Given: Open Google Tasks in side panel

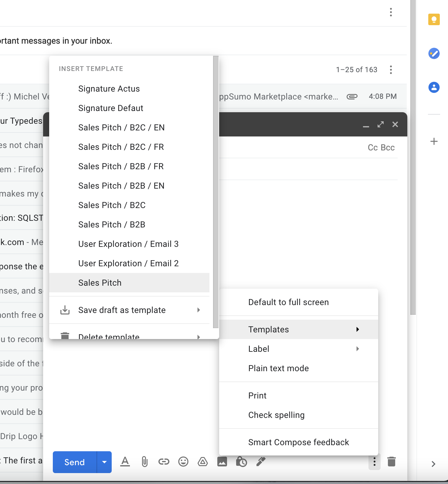Looking at the screenshot, I should click(x=434, y=54).
